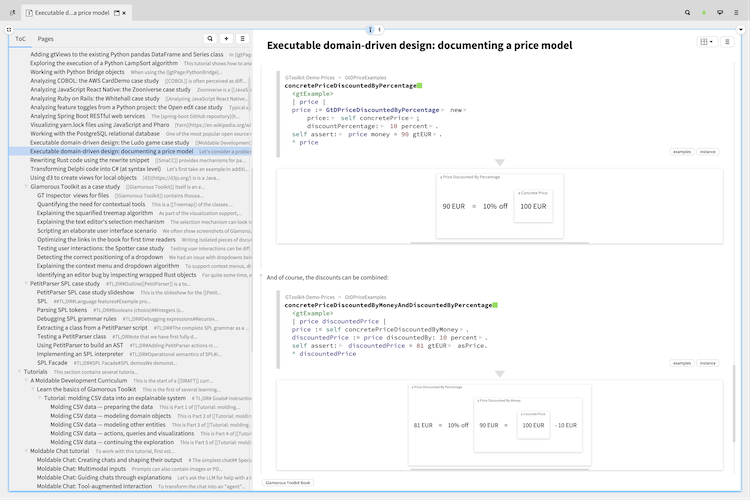The height and width of the screenshot is (500, 750).
Task: Click the small info handle beside the blue handle
Action: (x=379, y=30)
